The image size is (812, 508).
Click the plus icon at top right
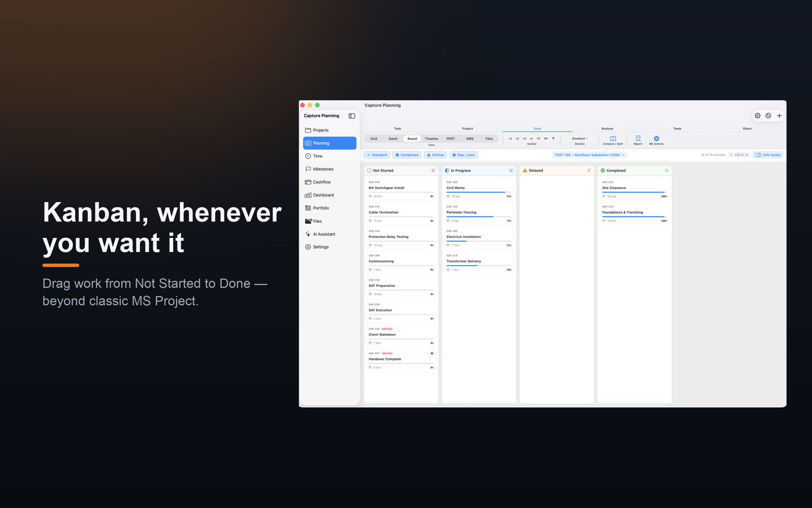click(x=780, y=116)
